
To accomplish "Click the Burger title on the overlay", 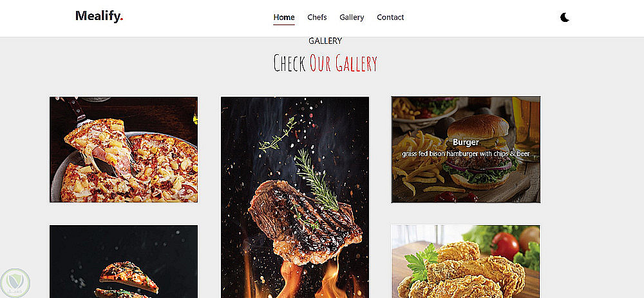I will pyautogui.click(x=466, y=142).
